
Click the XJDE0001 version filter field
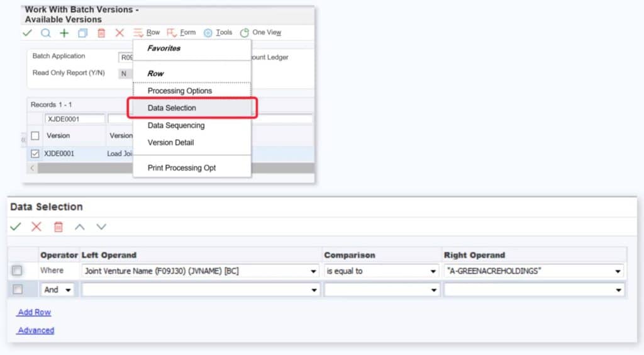(74, 118)
